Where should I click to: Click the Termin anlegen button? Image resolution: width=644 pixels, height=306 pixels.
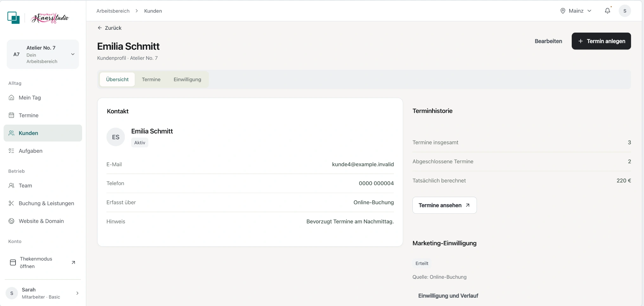point(601,41)
